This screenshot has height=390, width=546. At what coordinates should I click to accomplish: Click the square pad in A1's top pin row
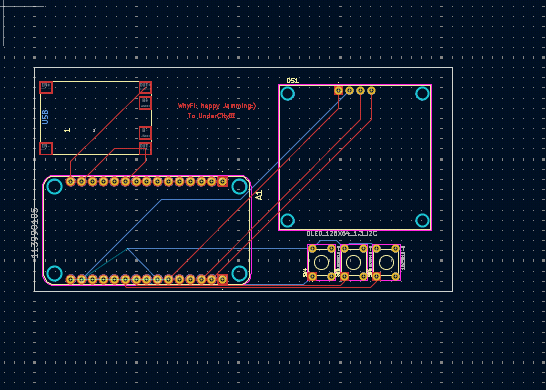point(223,181)
